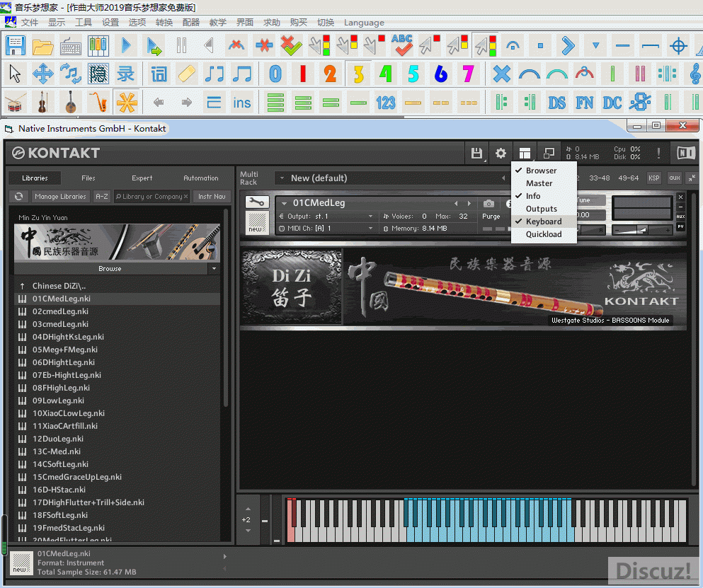Image resolution: width=703 pixels, height=588 pixels.
Task: Open the New (default) multi preset dropdown
Action: (x=282, y=178)
